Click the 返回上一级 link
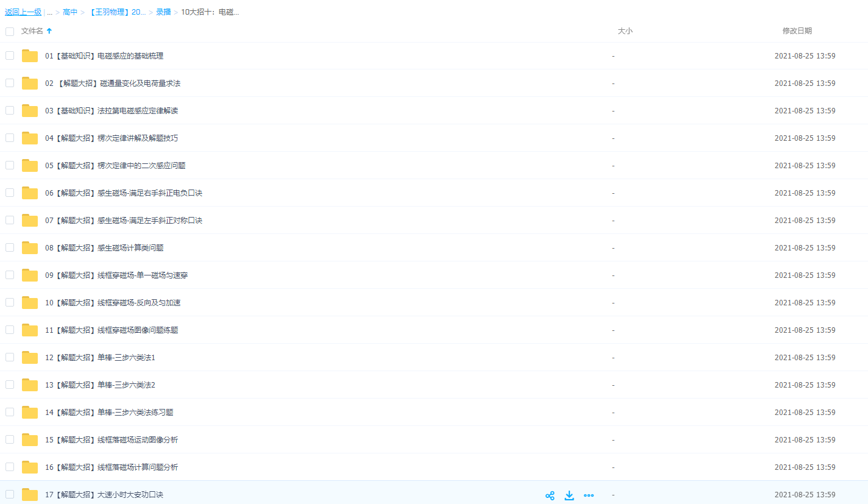The width and height of the screenshot is (868, 504). [23, 12]
